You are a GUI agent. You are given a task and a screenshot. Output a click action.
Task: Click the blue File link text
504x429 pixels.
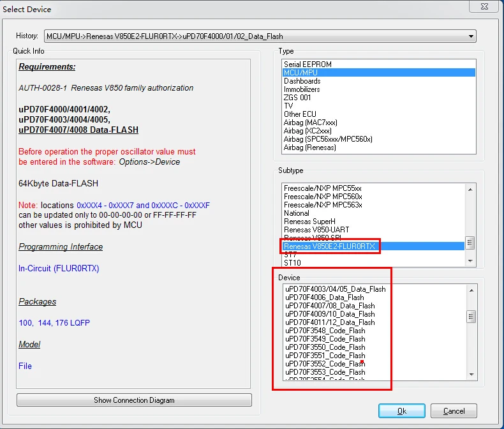click(x=25, y=366)
